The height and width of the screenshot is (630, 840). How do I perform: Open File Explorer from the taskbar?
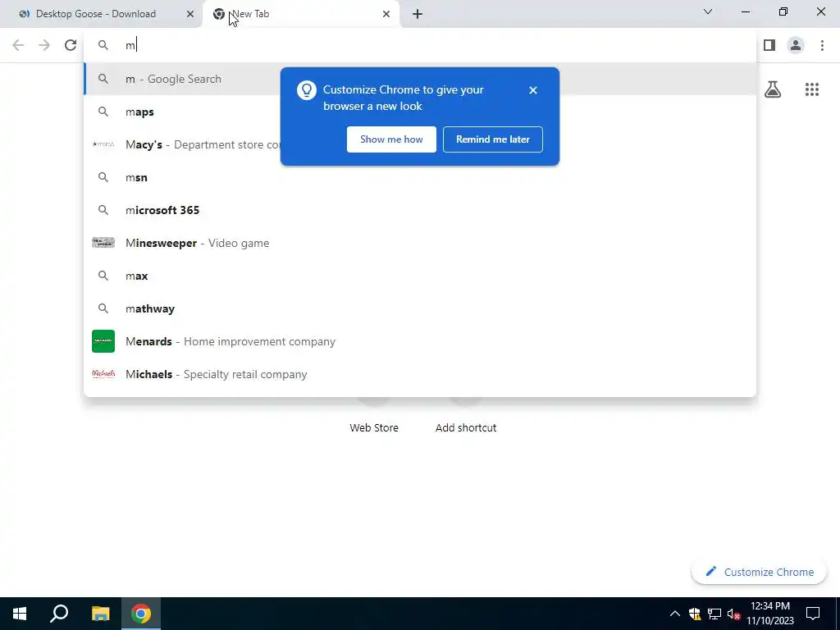(100, 614)
